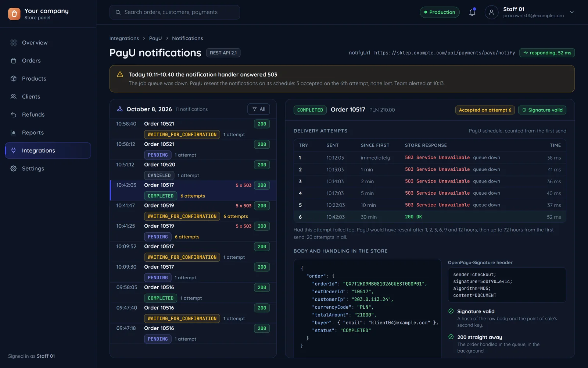Focus the Search orders, customers, payments field
Image resolution: width=588 pixels, height=368 pixels.
[175, 12]
